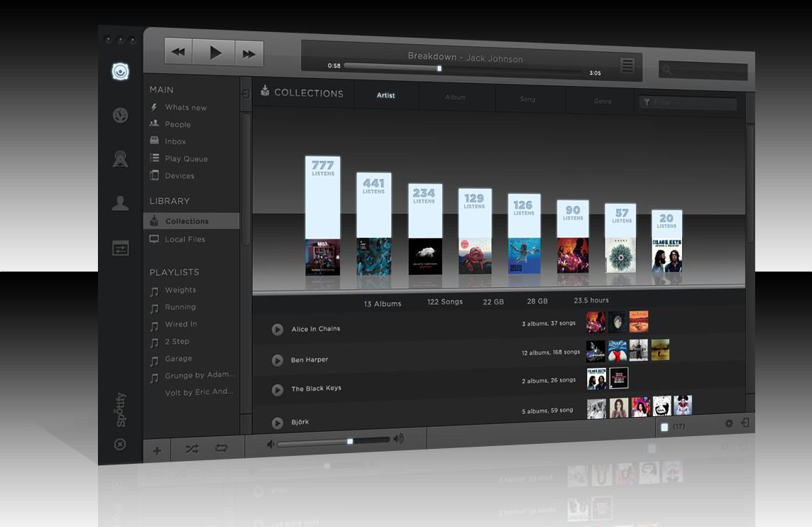This screenshot has height=527, width=812.
Task: Switch to the Album tab
Action: [x=455, y=97]
